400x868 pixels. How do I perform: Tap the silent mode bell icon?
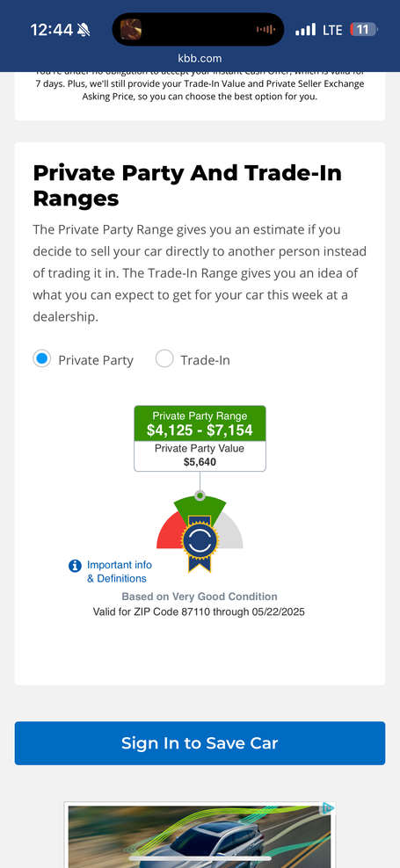pyautogui.click(x=84, y=30)
